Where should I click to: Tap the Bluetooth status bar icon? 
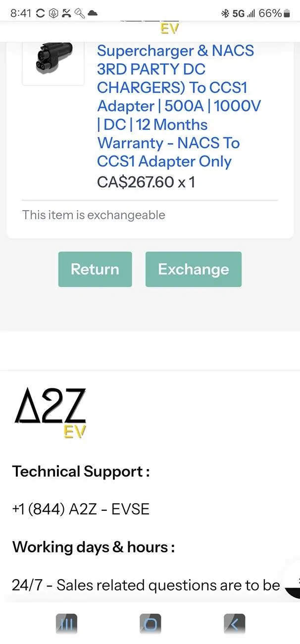click(225, 13)
